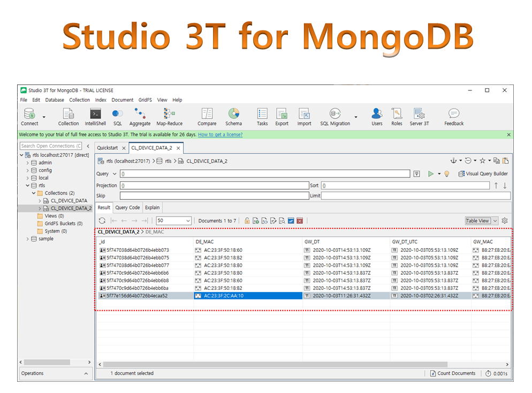Run the query with the green play button
Screen dimensions: 532x393
[430, 174]
